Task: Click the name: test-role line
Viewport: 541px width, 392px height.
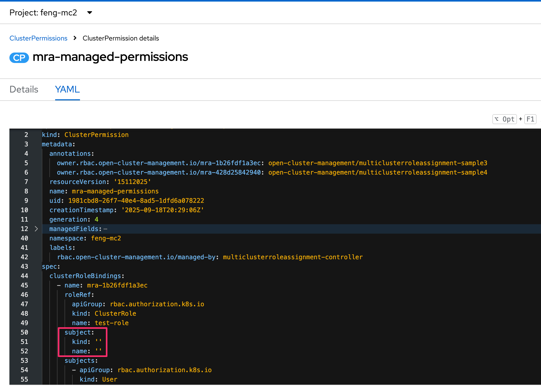Action: tap(100, 323)
